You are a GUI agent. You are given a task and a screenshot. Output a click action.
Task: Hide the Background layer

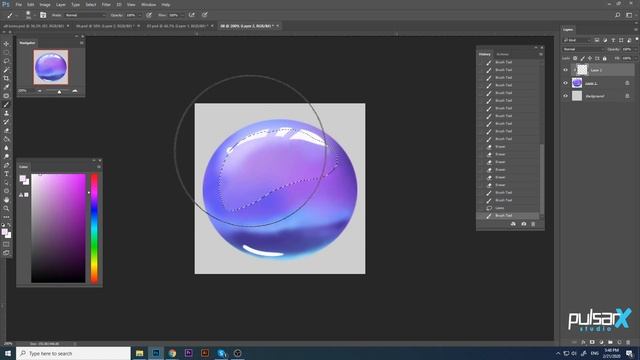pos(565,96)
